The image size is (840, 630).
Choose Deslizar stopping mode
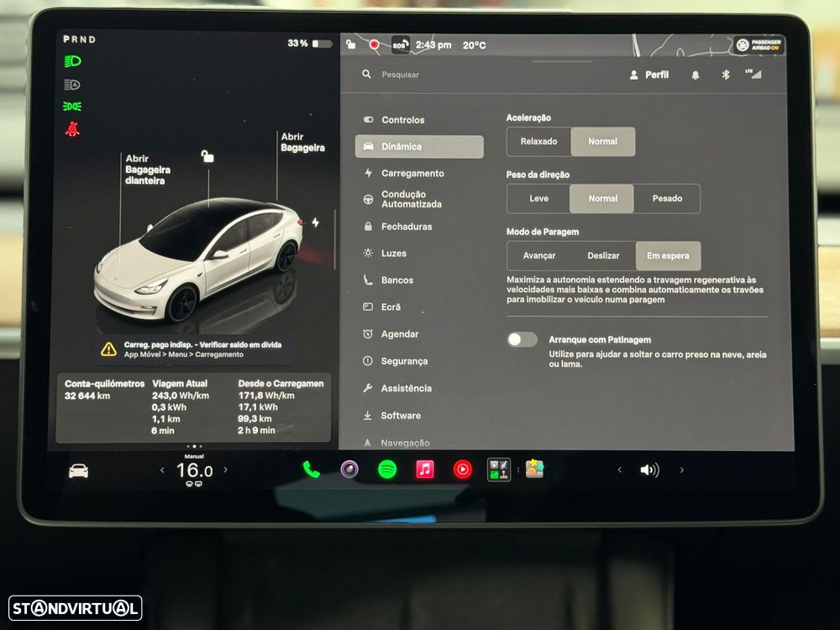603,255
